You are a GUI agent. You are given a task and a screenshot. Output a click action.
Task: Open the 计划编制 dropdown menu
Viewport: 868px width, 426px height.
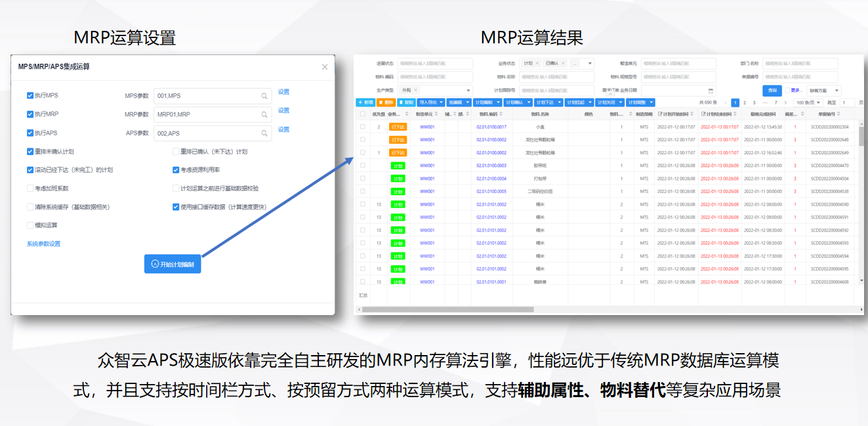(x=487, y=102)
